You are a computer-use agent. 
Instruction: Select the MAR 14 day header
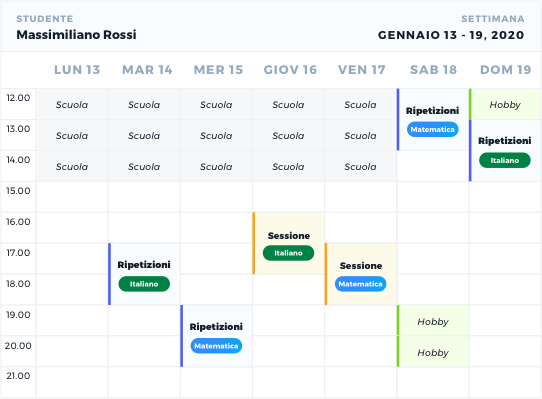[x=147, y=70]
